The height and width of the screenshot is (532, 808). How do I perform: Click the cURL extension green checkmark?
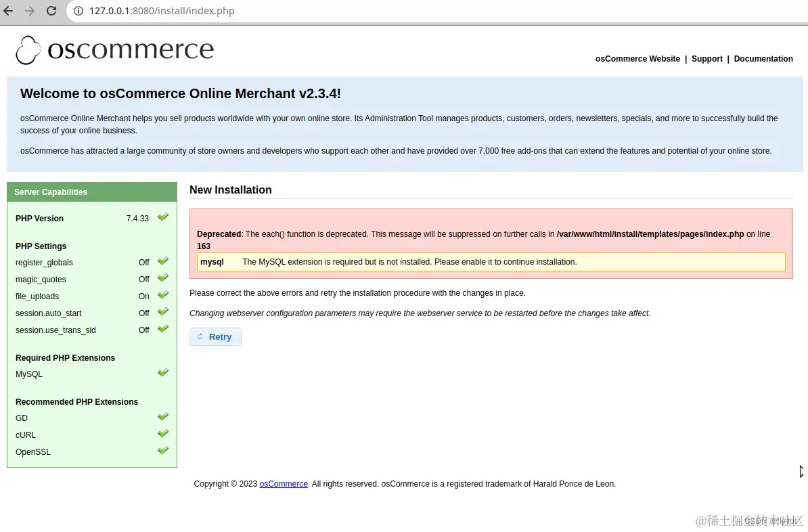[163, 434]
